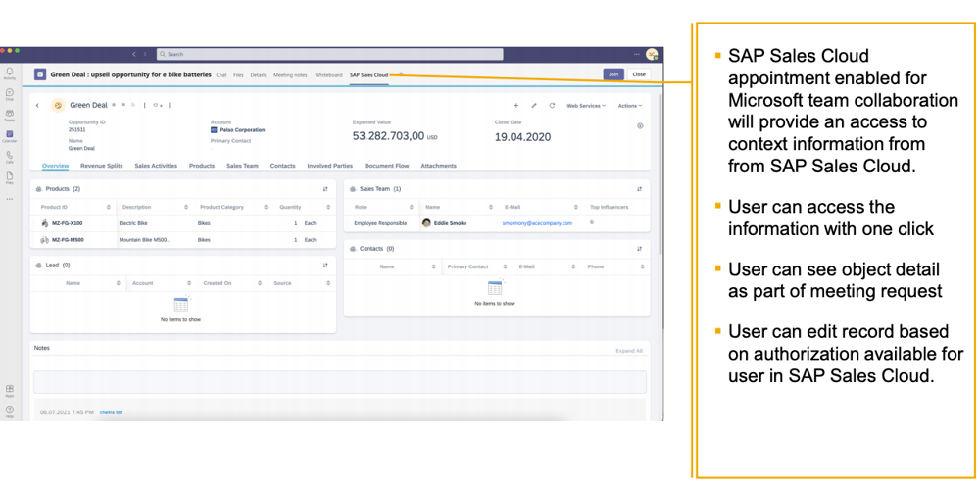Image resolution: width=980 pixels, height=484 pixels.
Task: Open the Actions dropdown
Action: (x=630, y=106)
